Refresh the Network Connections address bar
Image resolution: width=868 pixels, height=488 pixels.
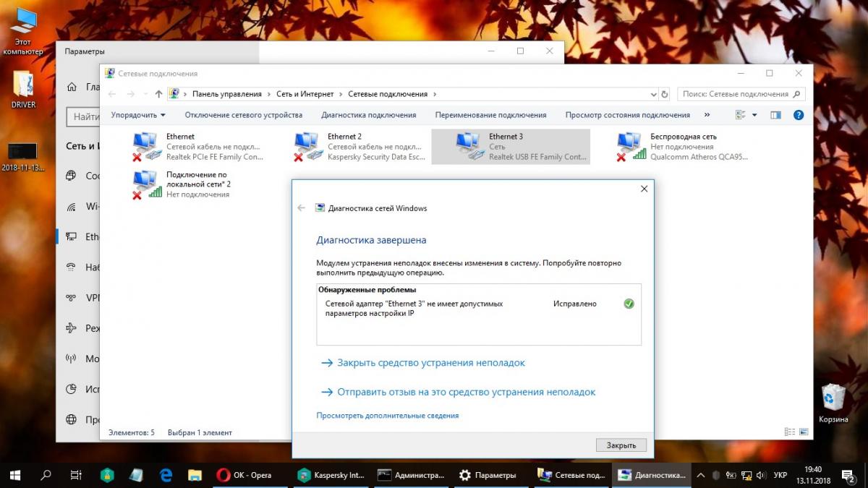pos(665,94)
